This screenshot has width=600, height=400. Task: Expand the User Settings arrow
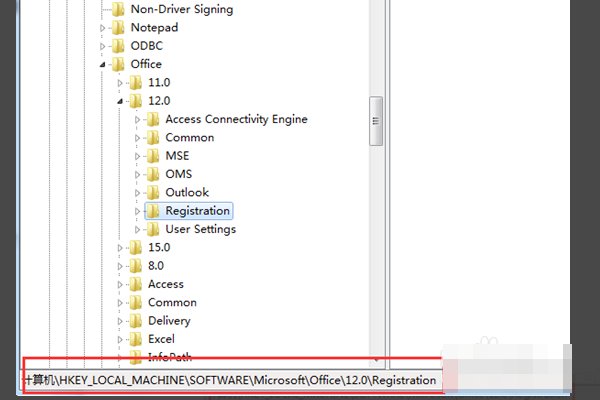coord(138,229)
